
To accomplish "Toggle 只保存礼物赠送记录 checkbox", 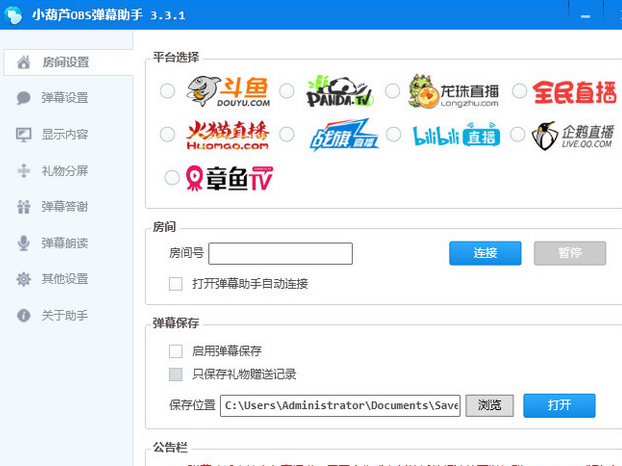I will (176, 374).
